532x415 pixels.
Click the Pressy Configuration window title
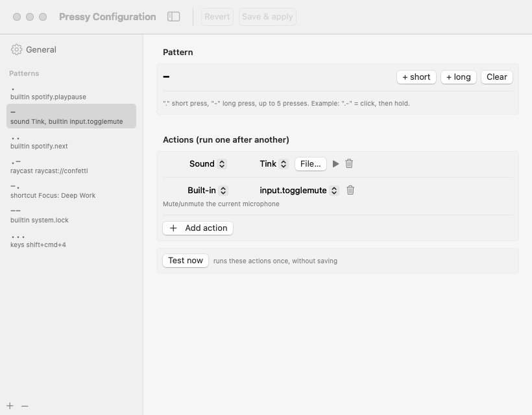point(108,17)
